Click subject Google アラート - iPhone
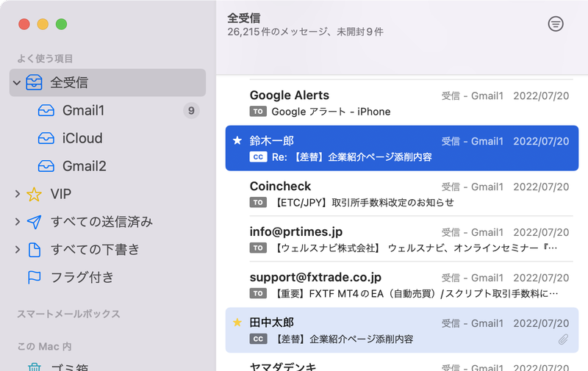The image size is (588, 371). [331, 112]
